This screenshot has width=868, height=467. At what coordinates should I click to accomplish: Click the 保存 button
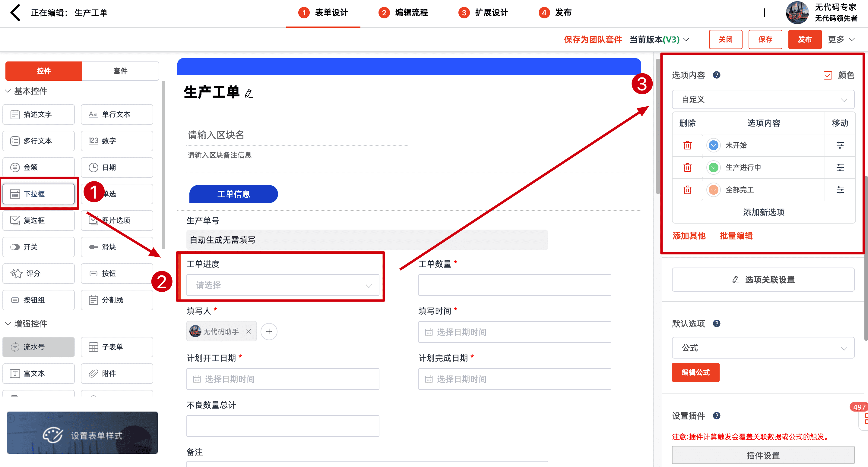click(x=765, y=39)
